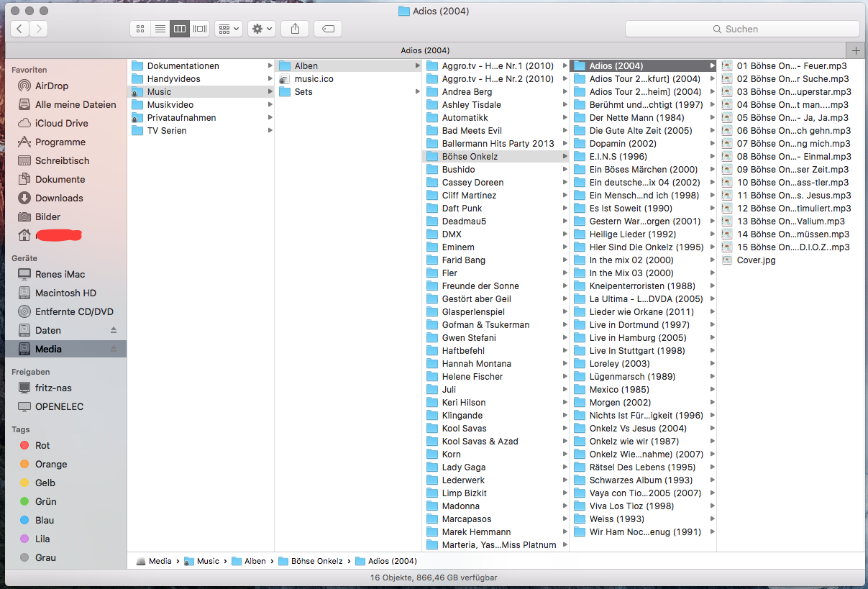The image size is (868, 589).
Task: Select the Cover.jpg file
Action: 756,260
